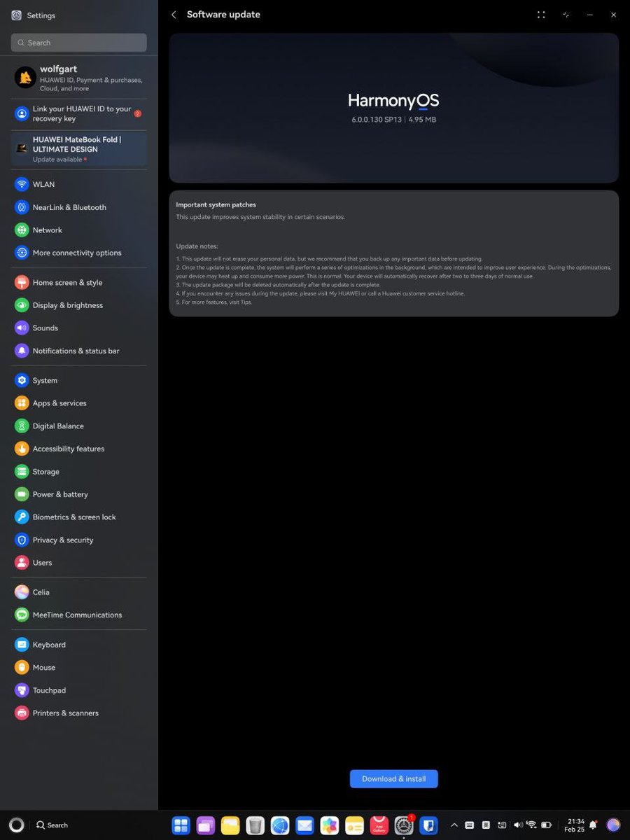The width and height of the screenshot is (630, 840).
Task: Open Apps & services settings
Action: [78, 403]
